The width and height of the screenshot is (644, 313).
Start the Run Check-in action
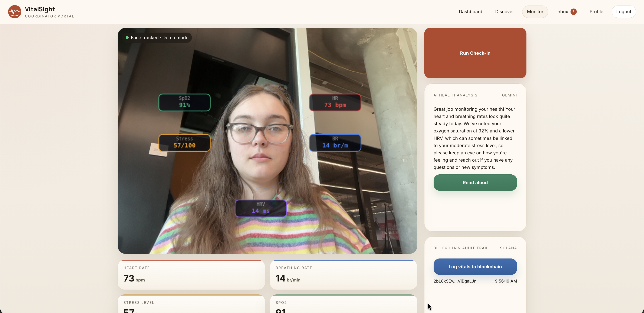click(x=475, y=53)
